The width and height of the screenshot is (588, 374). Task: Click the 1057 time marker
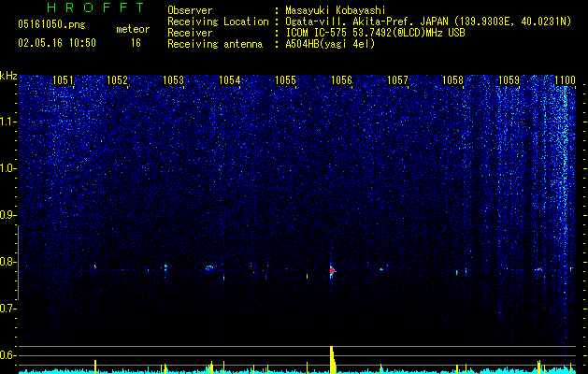coord(397,80)
